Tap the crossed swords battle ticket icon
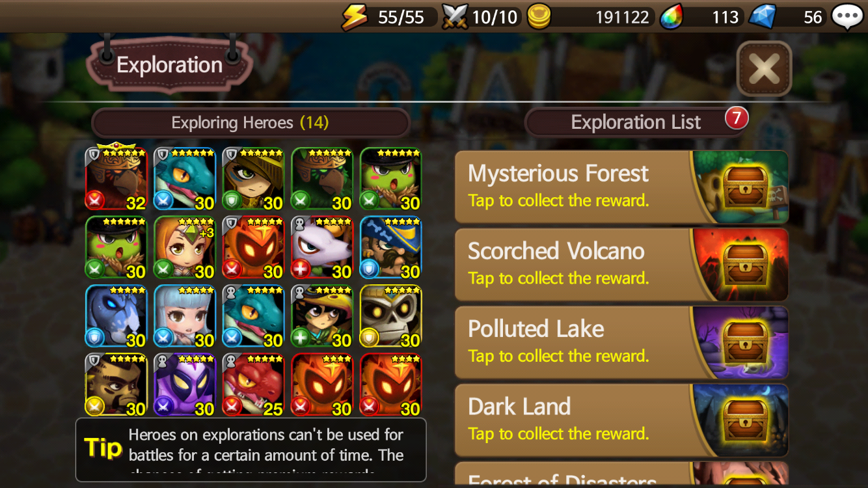This screenshot has height=488, width=868. coord(455,16)
